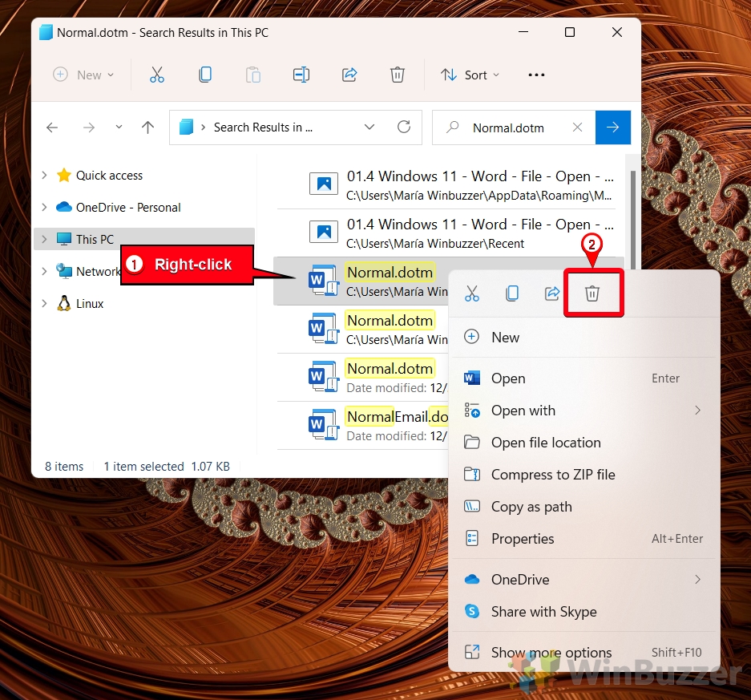
Task: Clear the search box with the X
Action: pyautogui.click(x=577, y=127)
